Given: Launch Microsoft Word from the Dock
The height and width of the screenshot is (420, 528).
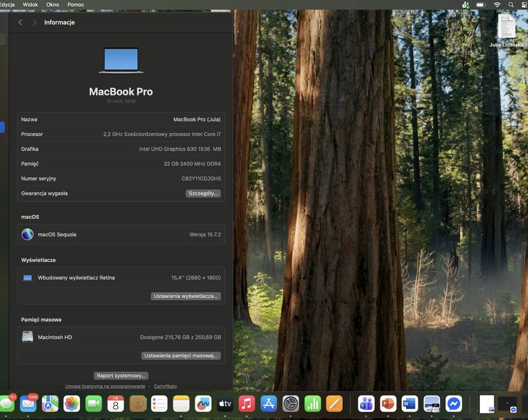Looking at the screenshot, I should click(410, 403).
